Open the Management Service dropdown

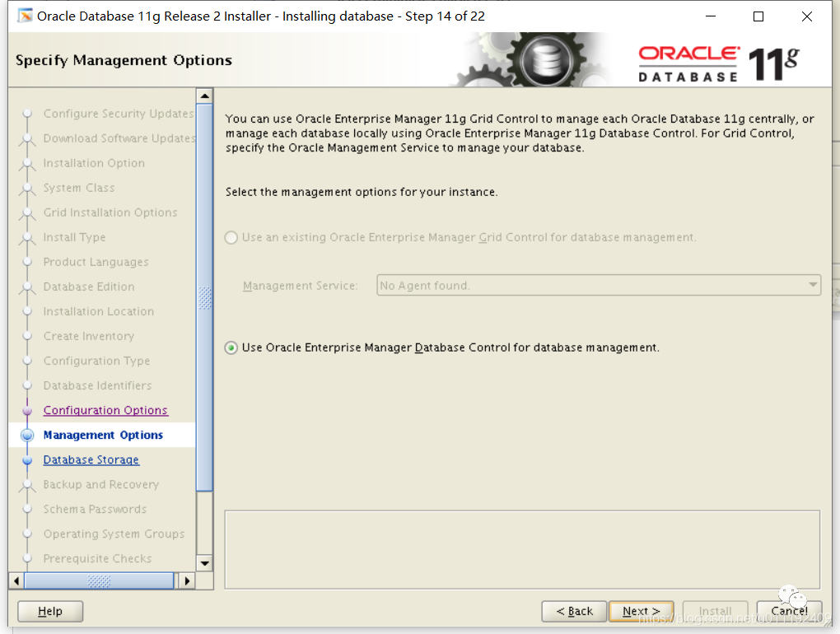pyautogui.click(x=813, y=285)
